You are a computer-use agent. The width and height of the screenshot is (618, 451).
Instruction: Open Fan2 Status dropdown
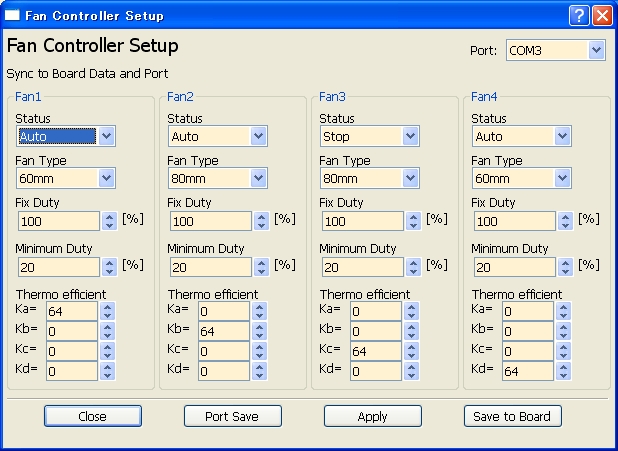218,136
